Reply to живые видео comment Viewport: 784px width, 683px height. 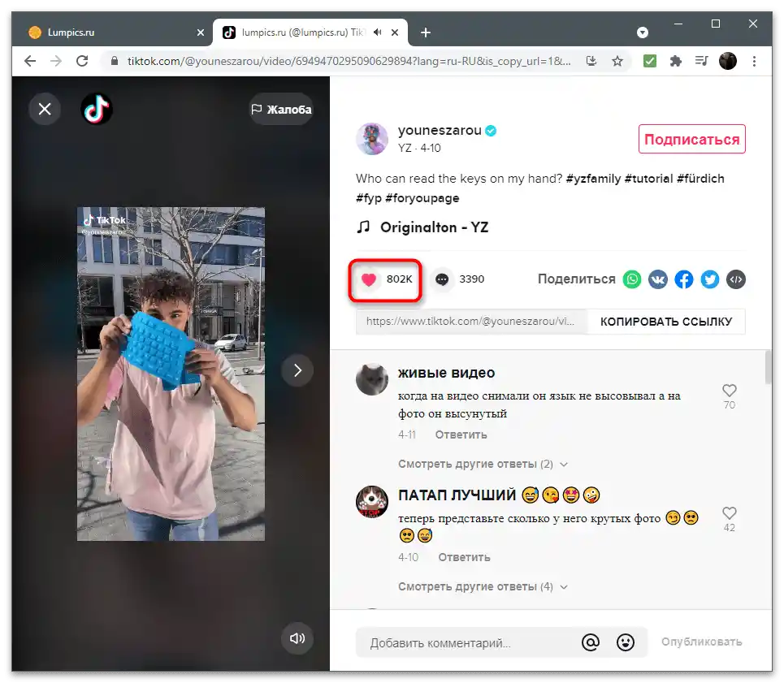(x=461, y=434)
